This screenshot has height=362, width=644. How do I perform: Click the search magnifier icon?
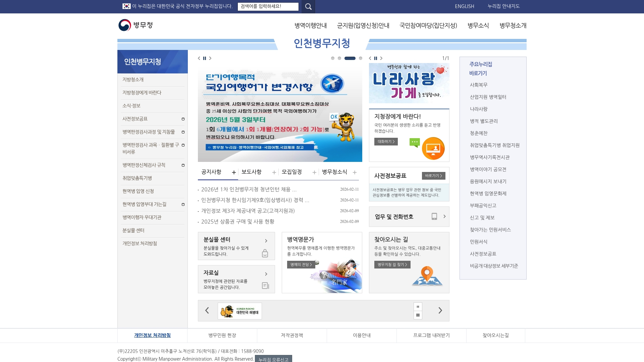[x=307, y=6]
